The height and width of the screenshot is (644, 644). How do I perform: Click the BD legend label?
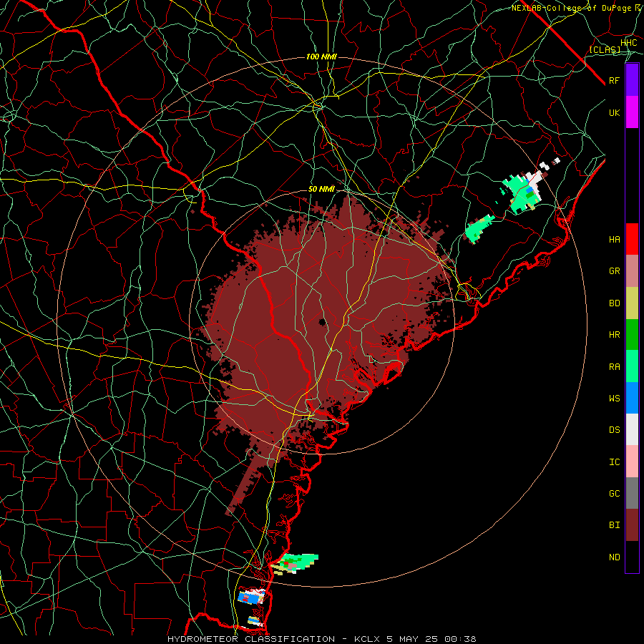615,303
